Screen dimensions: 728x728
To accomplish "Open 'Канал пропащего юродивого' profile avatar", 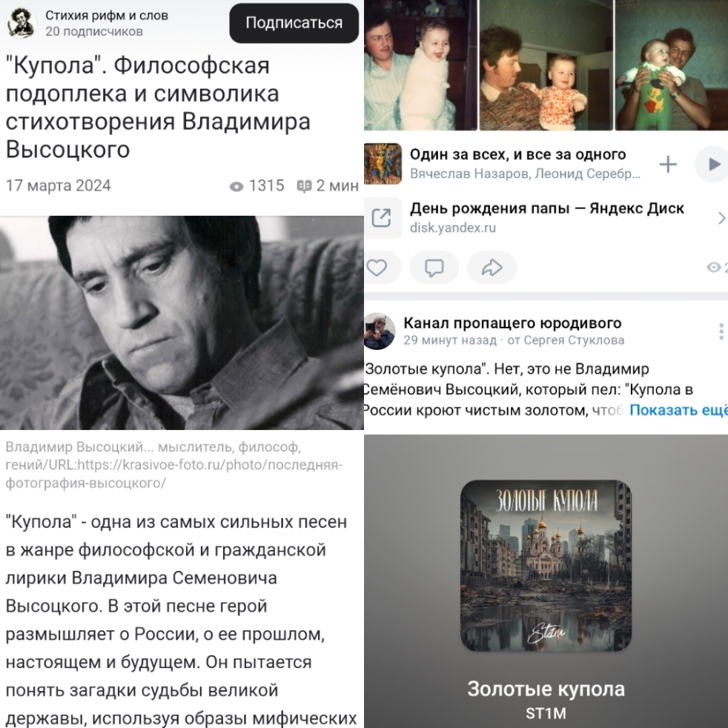I will 380,331.
